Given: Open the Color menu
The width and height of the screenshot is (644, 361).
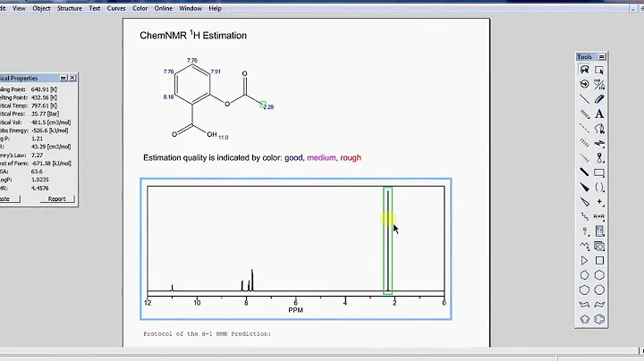Looking at the screenshot, I should [140, 8].
